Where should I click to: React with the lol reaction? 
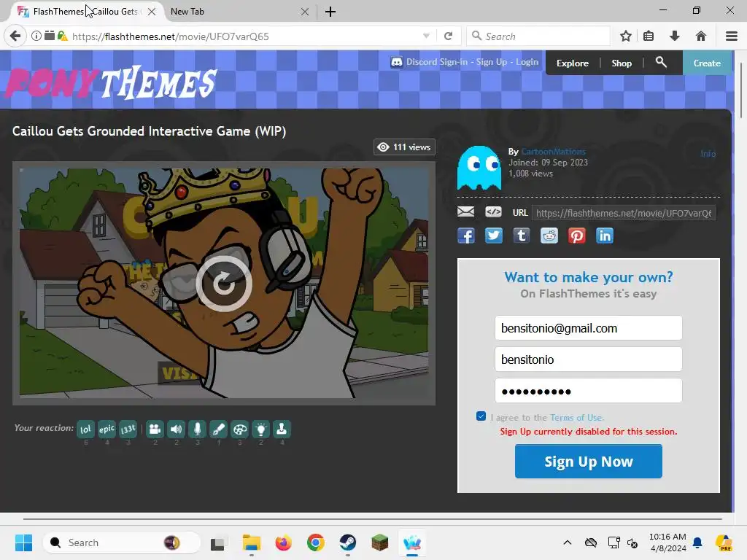[86, 429]
